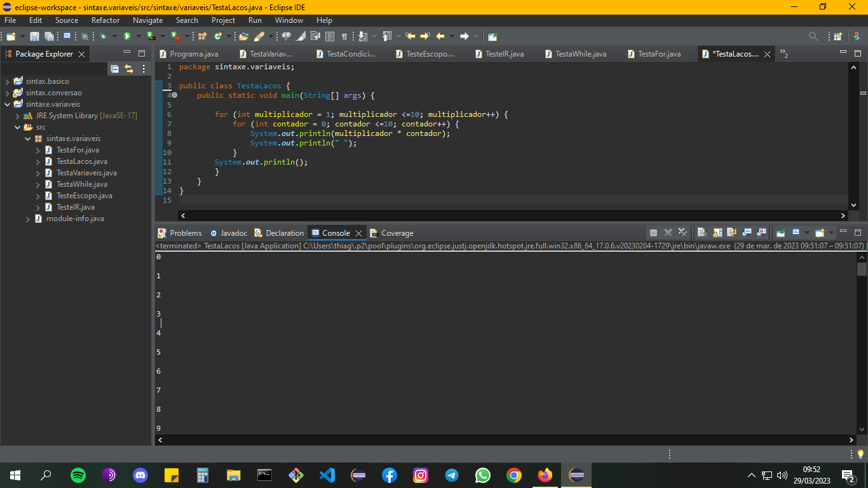Collapse the src folder
The image size is (868, 488).
coord(17,127)
